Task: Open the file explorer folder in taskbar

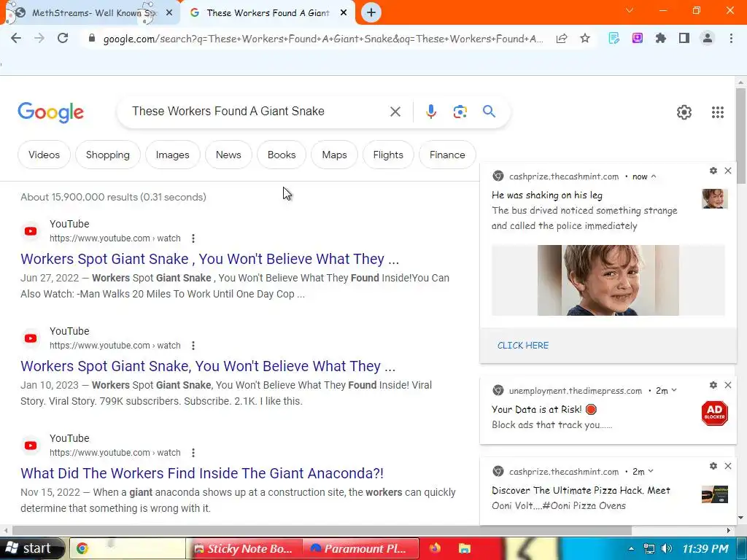Action: pyautogui.click(x=465, y=548)
